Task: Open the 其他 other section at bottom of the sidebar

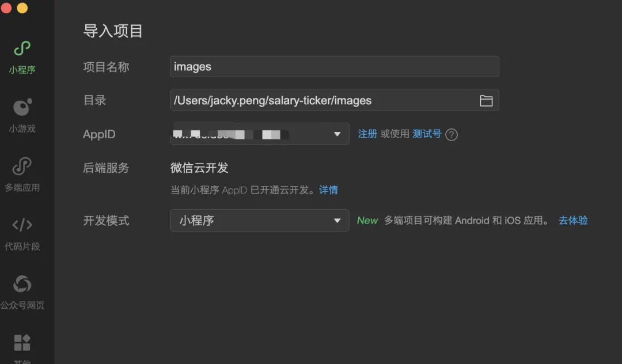Action: click(22, 349)
